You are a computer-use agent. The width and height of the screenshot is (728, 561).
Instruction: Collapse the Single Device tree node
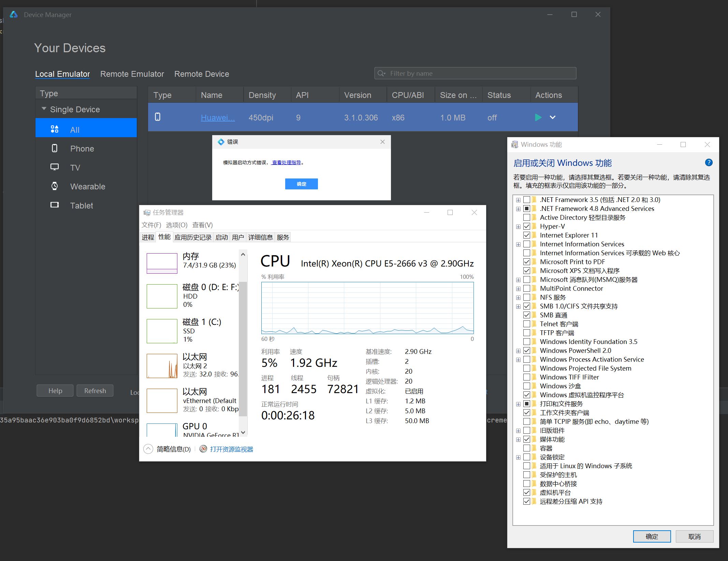(44, 109)
